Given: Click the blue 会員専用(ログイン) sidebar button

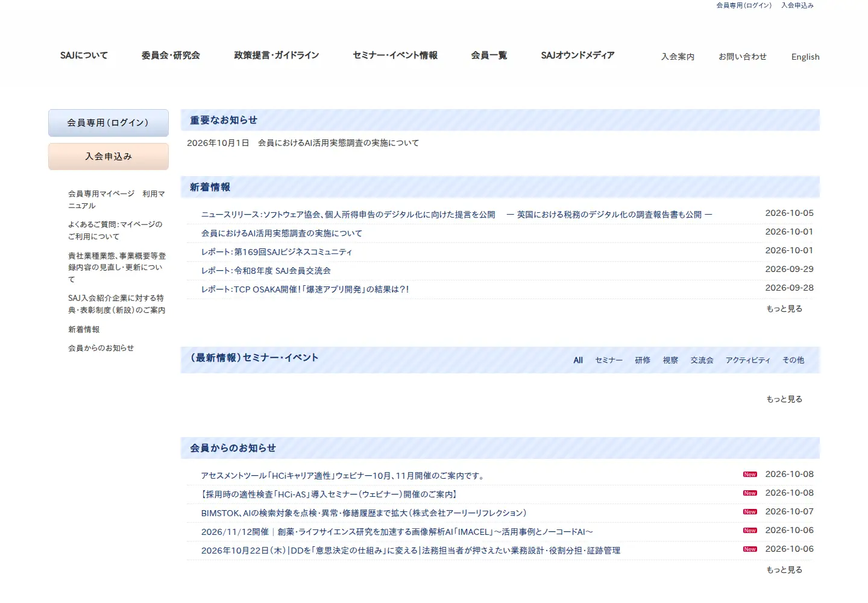Looking at the screenshot, I should 108,123.
